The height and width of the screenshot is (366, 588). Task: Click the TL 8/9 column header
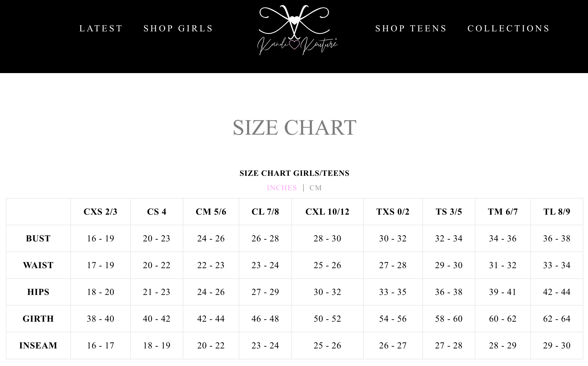pos(557,212)
